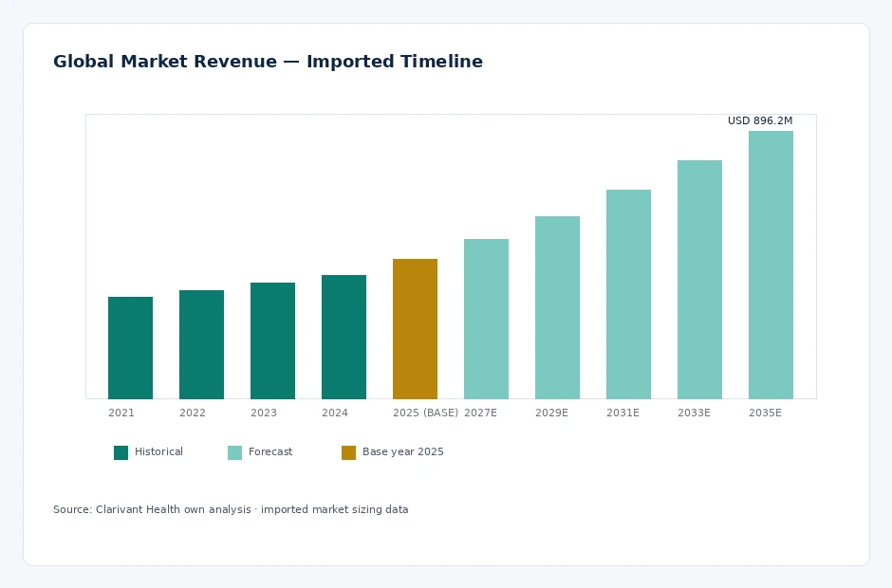Viewport: 892px width, 588px height.
Task: Toggle the Base year 2025 legend label
Action: click(402, 452)
